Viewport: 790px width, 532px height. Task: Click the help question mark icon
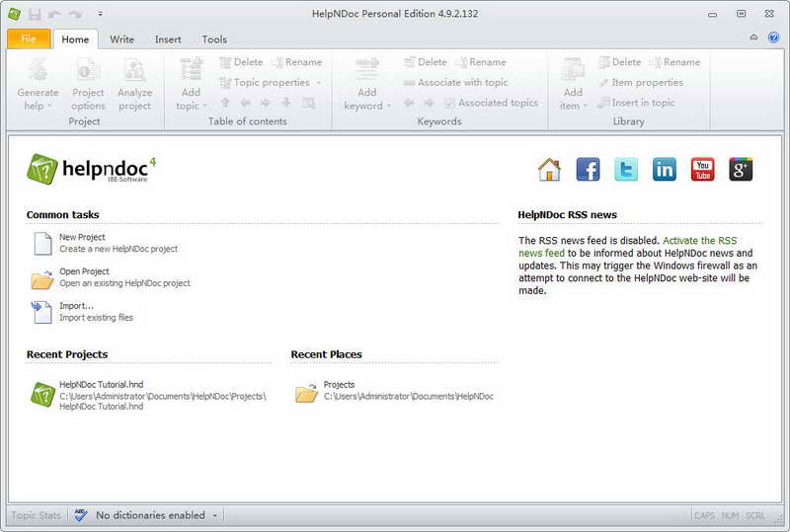coord(773,38)
